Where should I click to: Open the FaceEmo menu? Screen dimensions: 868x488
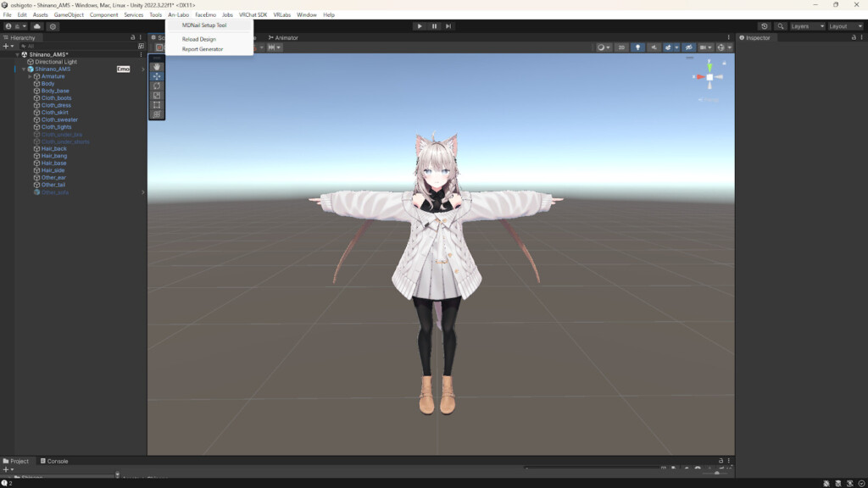click(205, 15)
